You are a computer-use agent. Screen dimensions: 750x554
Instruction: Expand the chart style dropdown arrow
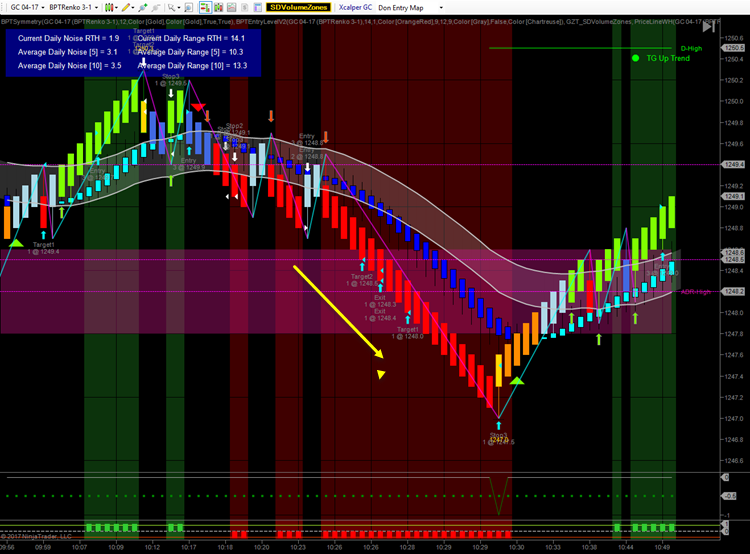(x=116, y=8)
